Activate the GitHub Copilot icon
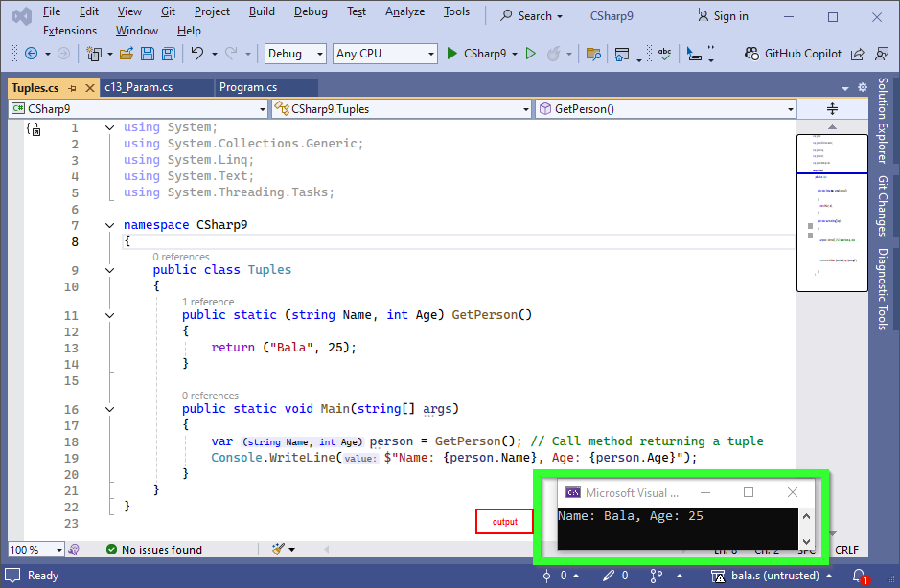The width and height of the screenshot is (900, 588). [751, 53]
